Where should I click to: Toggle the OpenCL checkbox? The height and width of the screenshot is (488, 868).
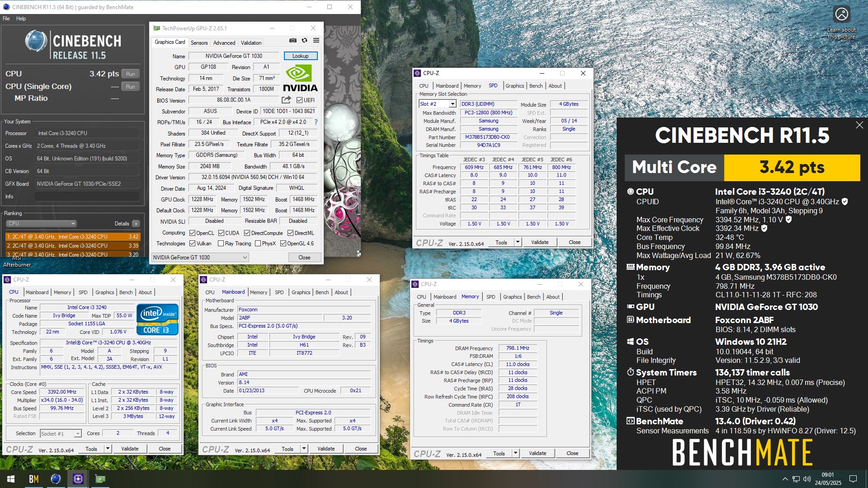pyautogui.click(x=192, y=233)
